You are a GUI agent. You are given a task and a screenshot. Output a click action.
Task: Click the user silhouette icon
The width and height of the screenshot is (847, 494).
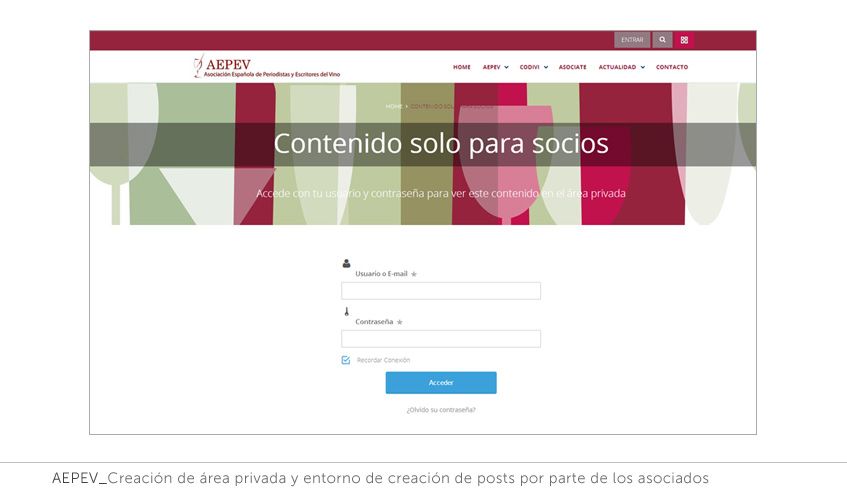(x=346, y=263)
